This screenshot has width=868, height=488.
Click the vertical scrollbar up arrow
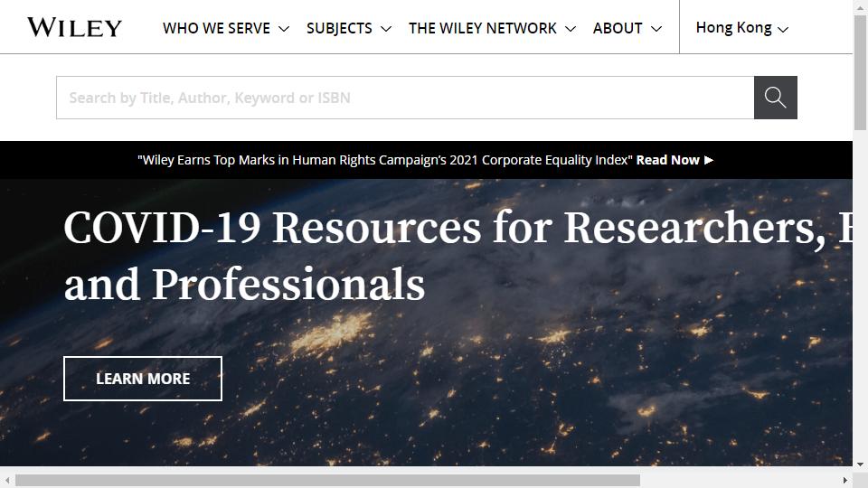[860, 8]
